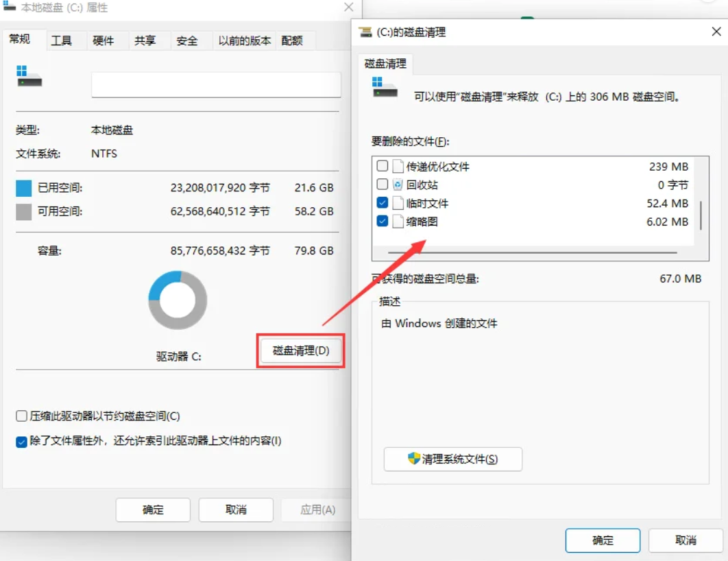The image size is (728, 561).
Task: Check the 传递优化文件 checkbox
Action: (x=383, y=166)
